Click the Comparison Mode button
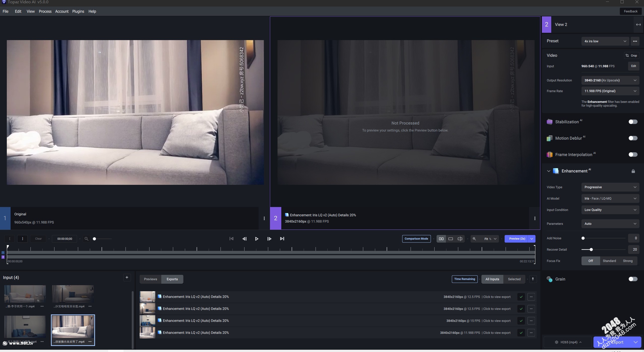This screenshot has width=644, height=352. coord(416,239)
